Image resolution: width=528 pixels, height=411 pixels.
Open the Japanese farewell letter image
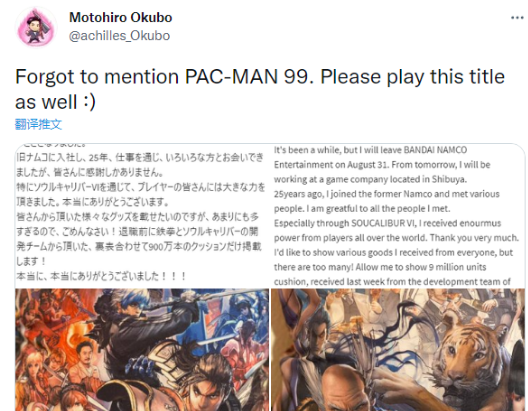pyautogui.click(x=142, y=215)
